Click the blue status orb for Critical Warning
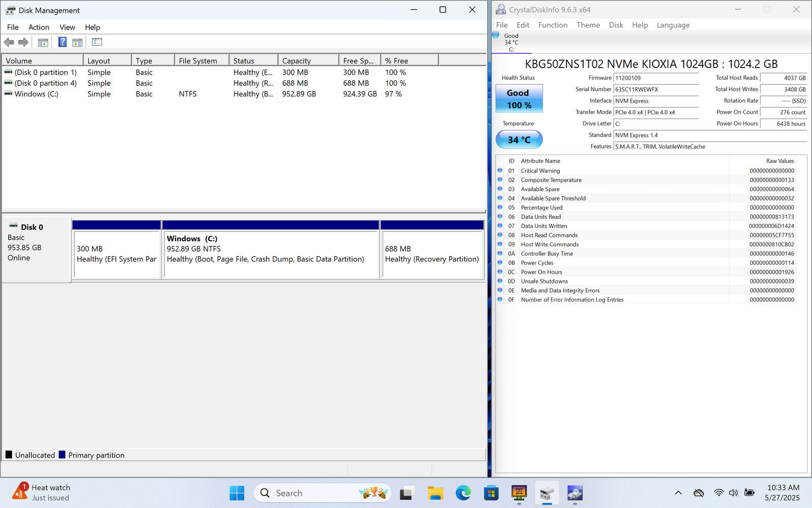Screen dimensions: 812x508 coord(500,171)
